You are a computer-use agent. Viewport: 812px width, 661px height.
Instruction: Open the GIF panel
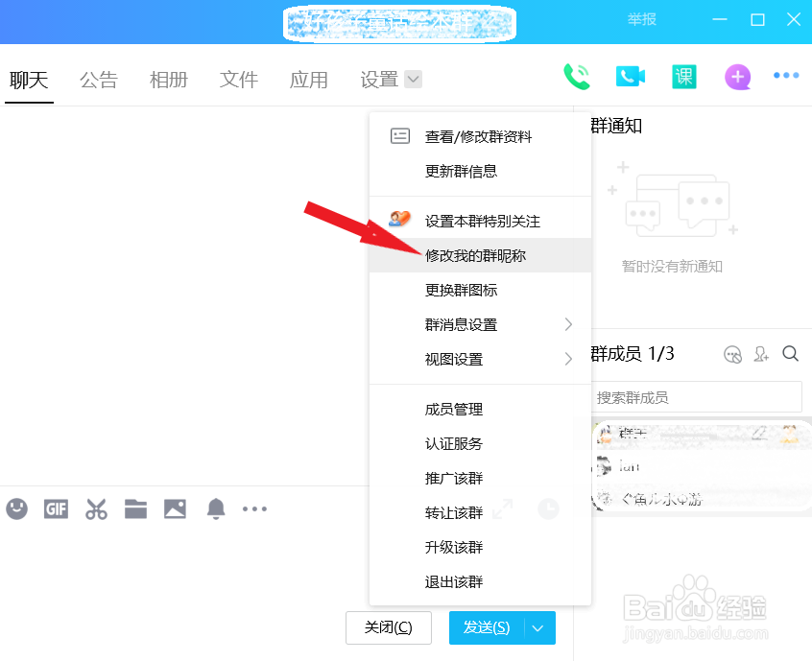pyautogui.click(x=56, y=509)
